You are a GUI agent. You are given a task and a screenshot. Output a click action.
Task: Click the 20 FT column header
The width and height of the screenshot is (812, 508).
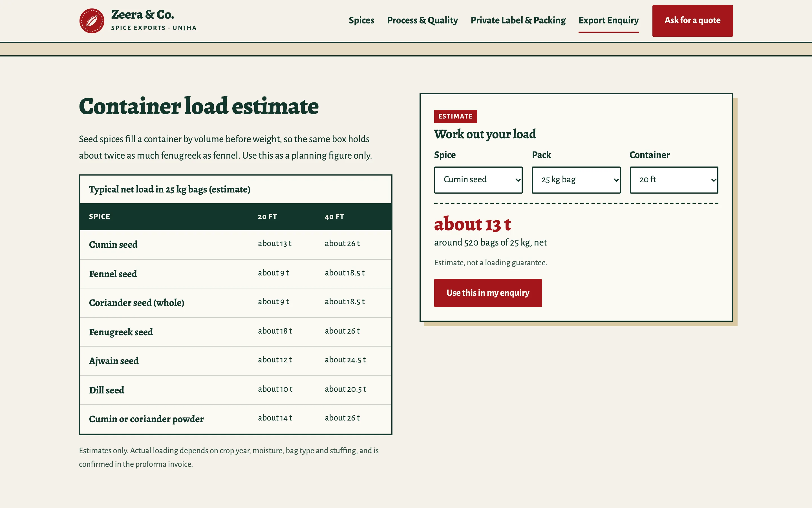[x=267, y=216]
